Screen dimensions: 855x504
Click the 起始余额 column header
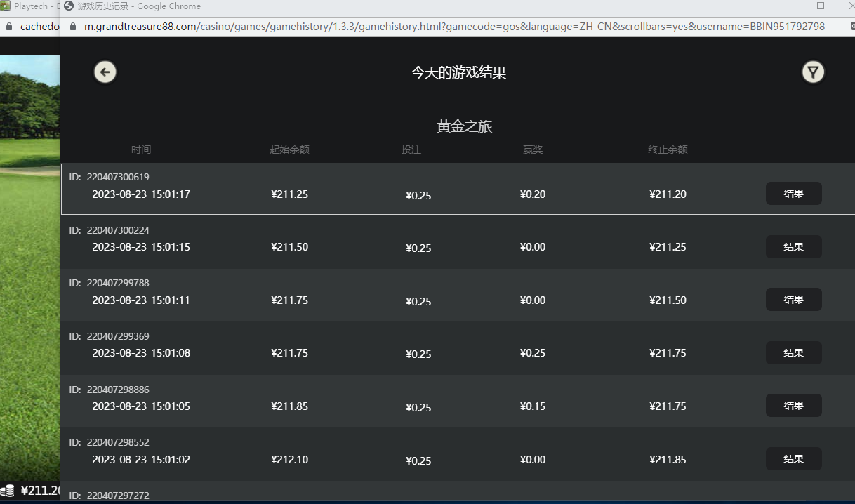(x=289, y=150)
